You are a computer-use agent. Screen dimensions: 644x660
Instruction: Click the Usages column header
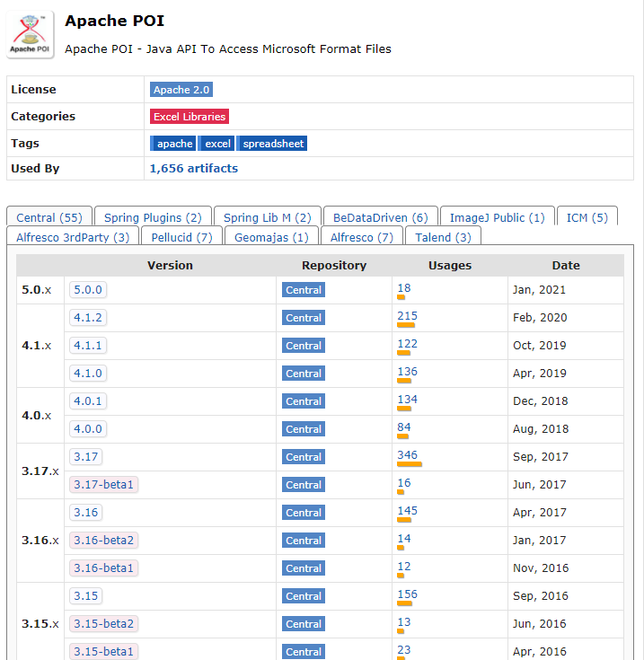(x=449, y=265)
